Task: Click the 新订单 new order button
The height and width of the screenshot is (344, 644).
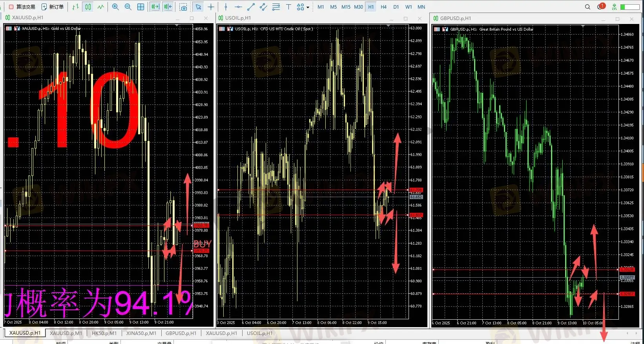Action: pyautogui.click(x=53, y=7)
